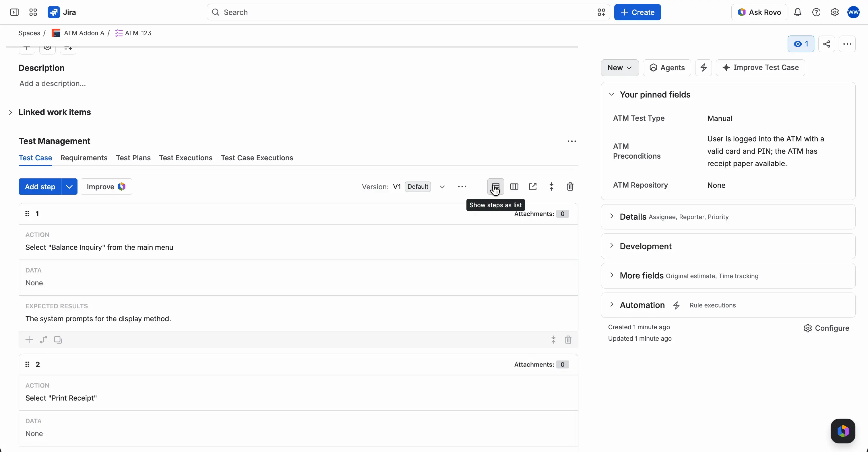Toggle watch button with eye icon

[x=801, y=44]
